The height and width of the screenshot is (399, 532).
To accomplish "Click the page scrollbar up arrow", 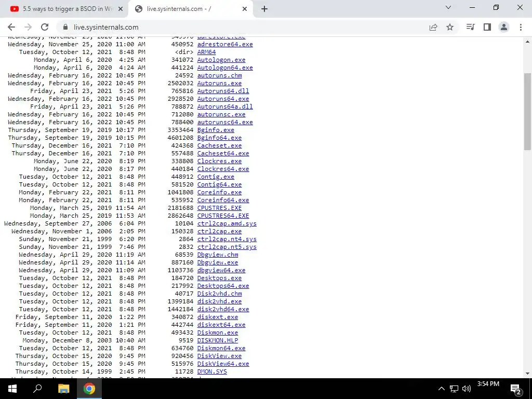I will [528, 42].
